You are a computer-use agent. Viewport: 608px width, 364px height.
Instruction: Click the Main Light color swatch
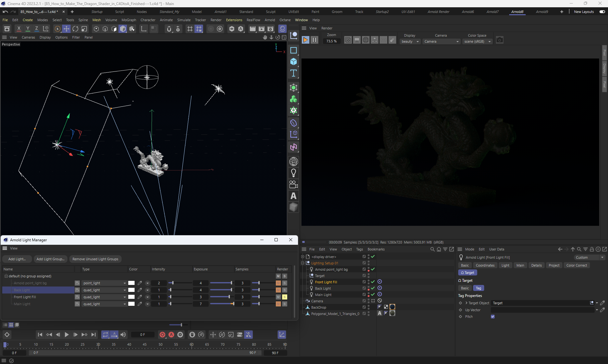tap(131, 304)
